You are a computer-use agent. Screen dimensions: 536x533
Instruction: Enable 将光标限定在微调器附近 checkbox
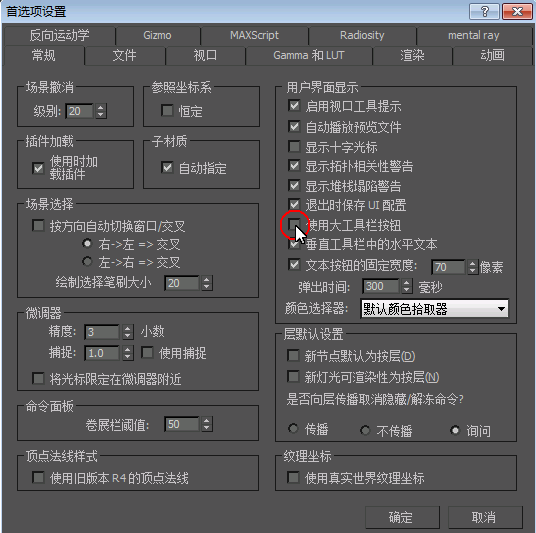pyautogui.click(x=38, y=378)
